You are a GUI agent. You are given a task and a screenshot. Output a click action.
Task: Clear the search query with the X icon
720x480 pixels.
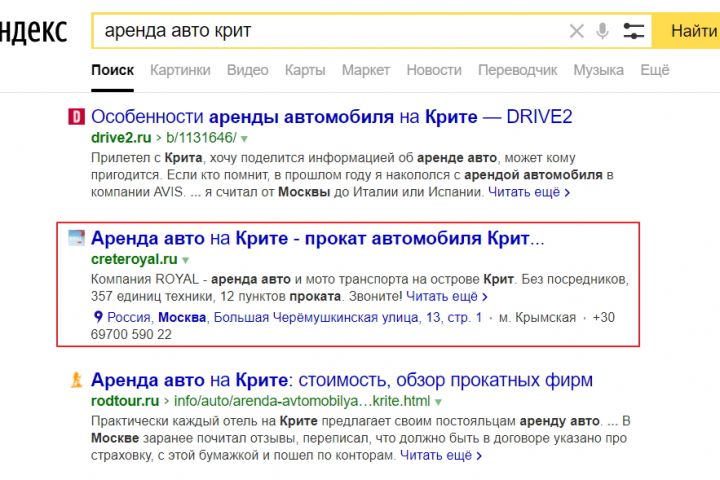[x=576, y=31]
